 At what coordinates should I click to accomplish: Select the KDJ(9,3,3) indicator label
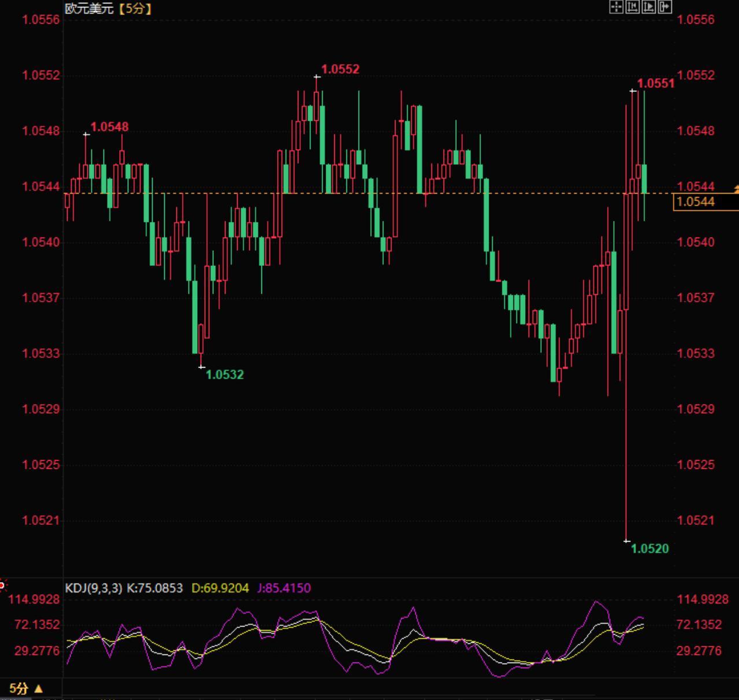[94, 588]
